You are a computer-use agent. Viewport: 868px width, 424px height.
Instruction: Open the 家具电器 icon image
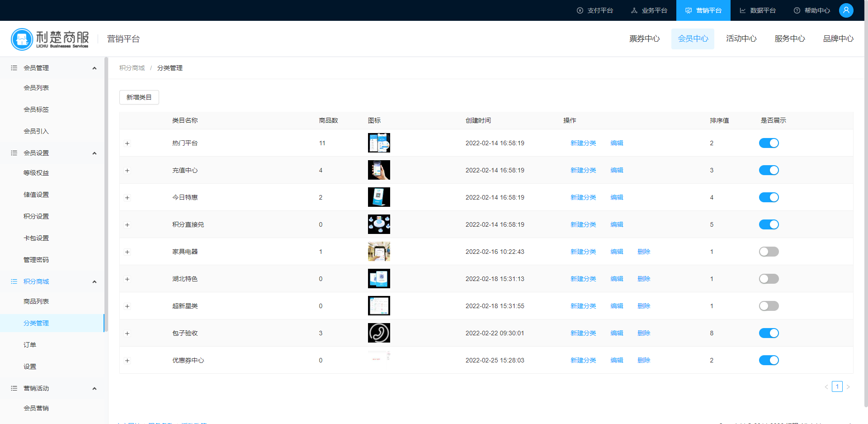coord(379,252)
